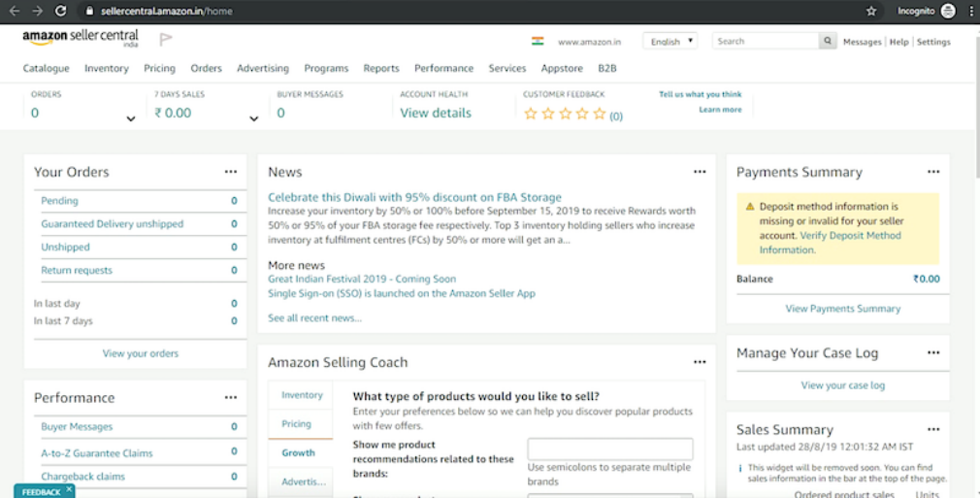Open the Advertising menu
This screenshot has width=980, height=499.
(x=263, y=68)
